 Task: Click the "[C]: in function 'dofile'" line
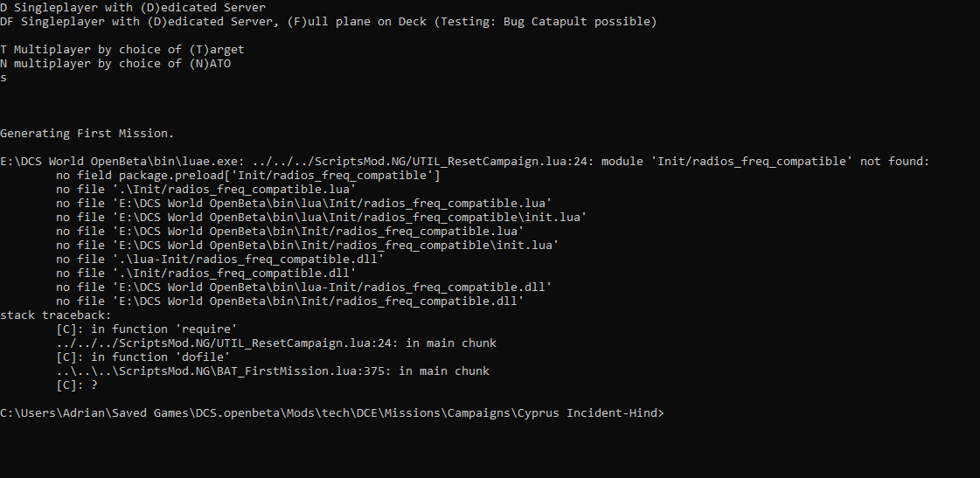(x=143, y=357)
